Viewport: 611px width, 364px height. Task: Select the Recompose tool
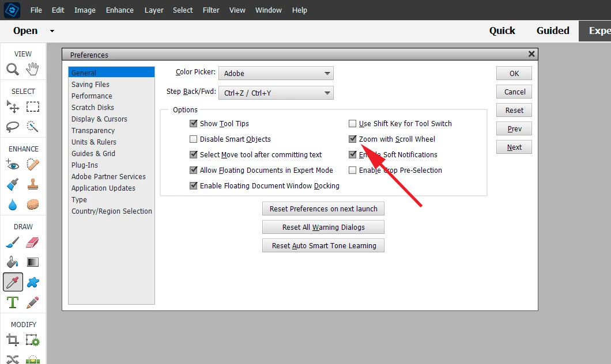click(x=33, y=340)
